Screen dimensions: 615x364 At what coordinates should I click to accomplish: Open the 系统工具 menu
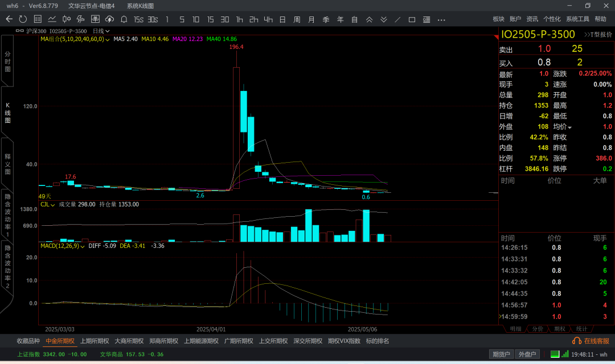577,19
